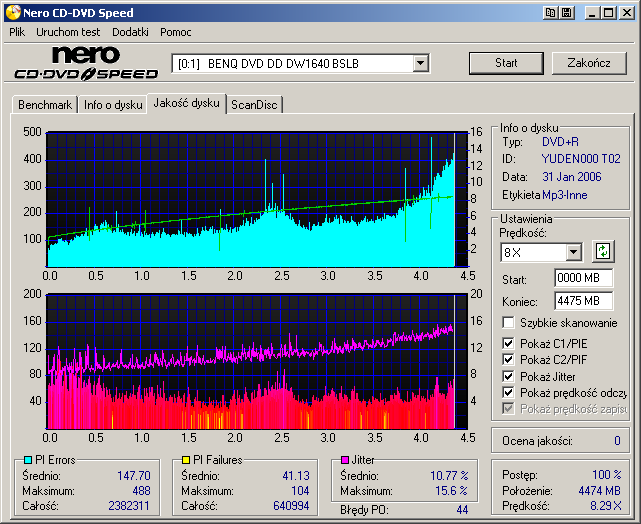
Task: Maximize the Nero CD-DVD Speed window
Action: coord(608,13)
